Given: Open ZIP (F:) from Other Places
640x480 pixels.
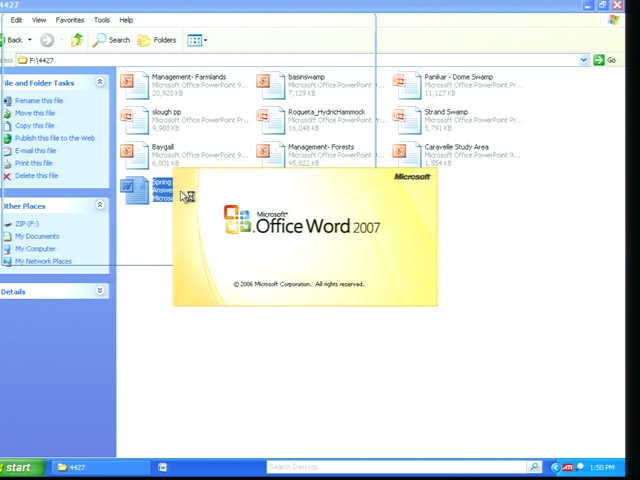Looking at the screenshot, I should click(x=27, y=224).
